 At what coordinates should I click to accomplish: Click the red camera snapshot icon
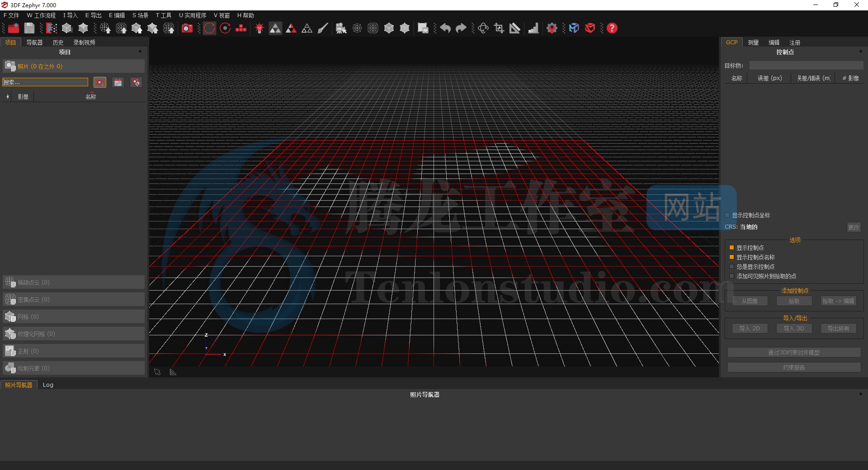(187, 28)
